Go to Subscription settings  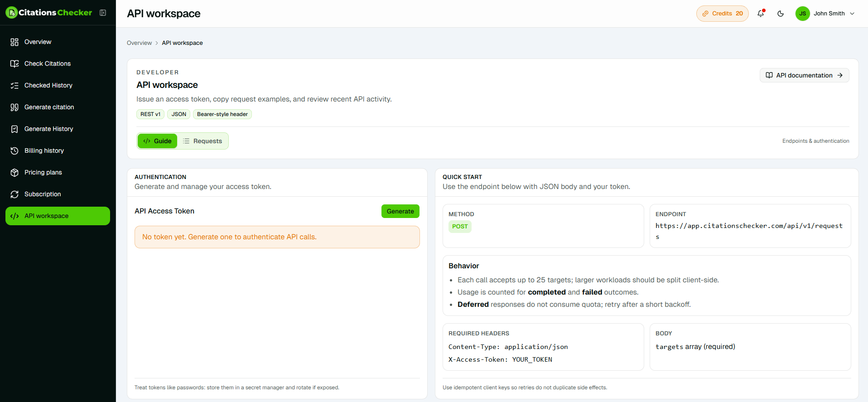pyautogui.click(x=58, y=194)
